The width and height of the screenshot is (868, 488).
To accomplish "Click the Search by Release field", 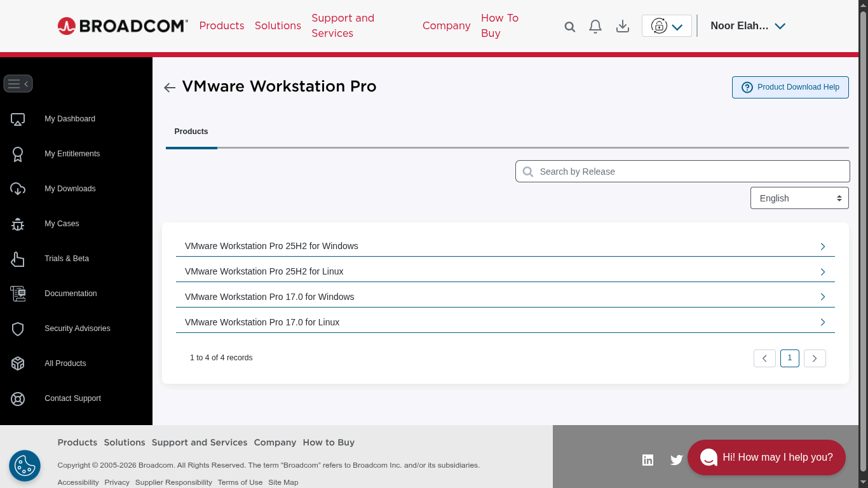I will [x=682, y=171].
